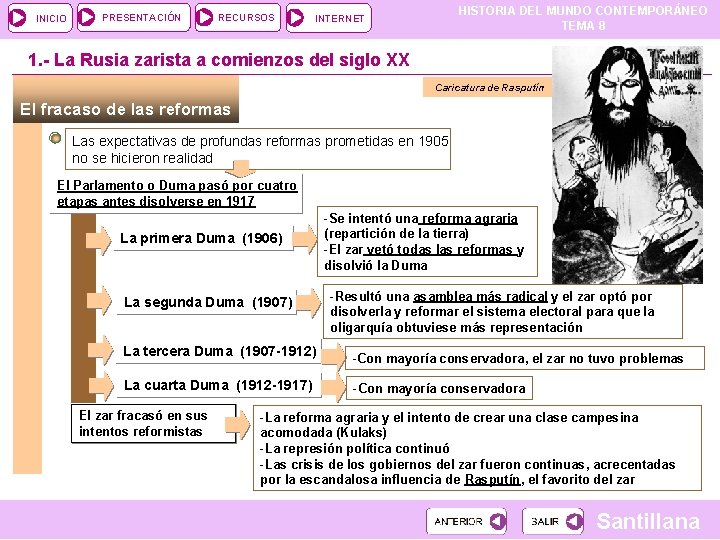This screenshot has width=720, height=540.
Task: Click the arrow left of 'La tercera Duma'
Action: pos(100,350)
